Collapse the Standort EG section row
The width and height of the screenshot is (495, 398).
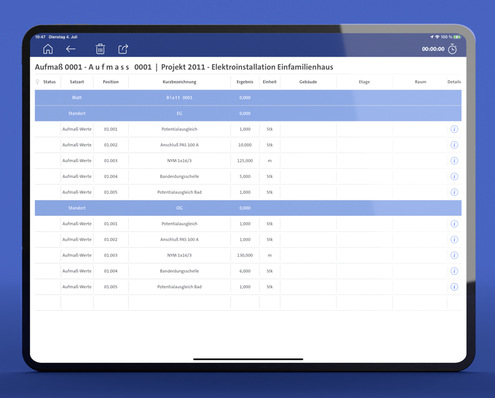click(248, 113)
